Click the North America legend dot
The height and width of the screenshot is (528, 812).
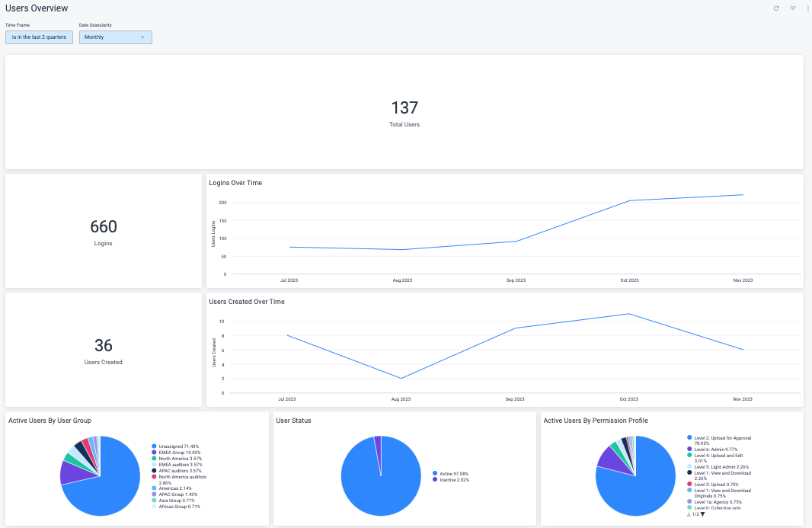coord(153,458)
